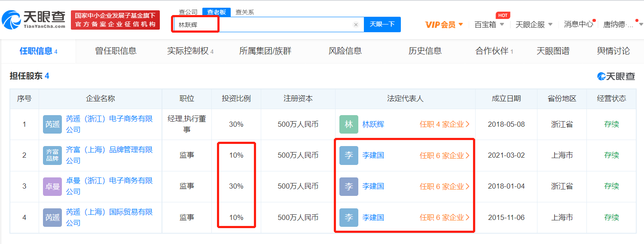
Task: Switch to 查公司 search tab
Action: click(188, 12)
